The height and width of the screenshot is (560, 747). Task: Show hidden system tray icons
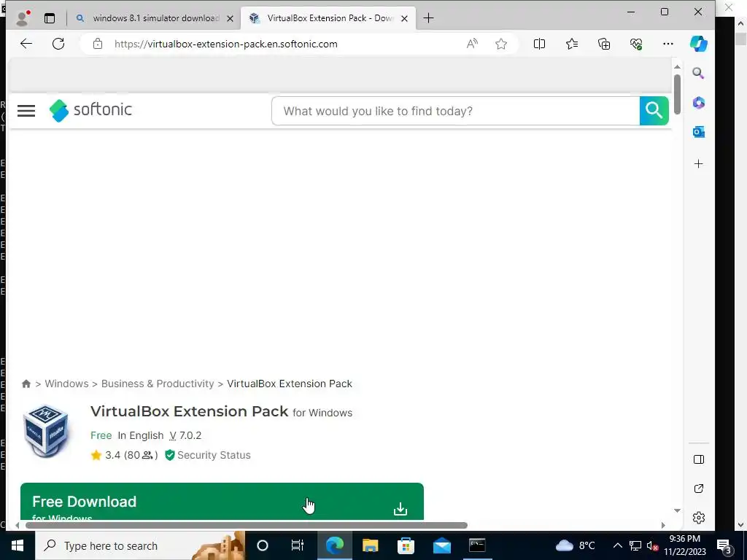coord(617,545)
